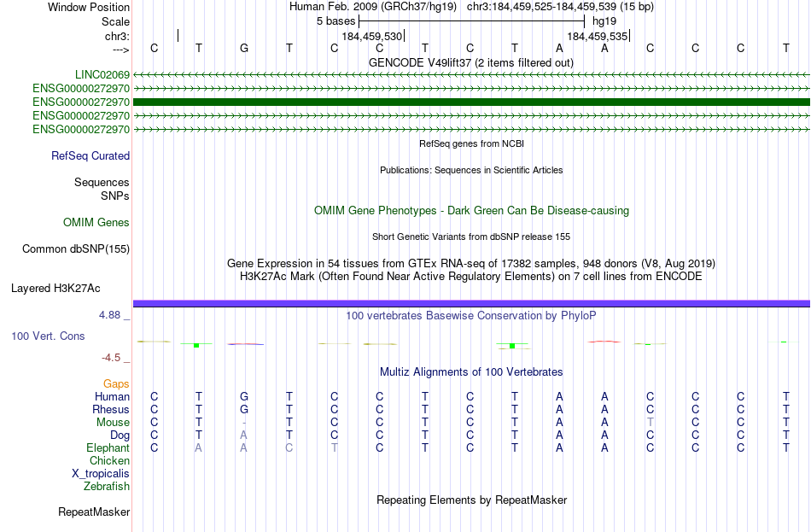This screenshot has height=532, width=811.
Task: Open Short Genetic Variants from dbSNP release 155
Action: [471, 237]
